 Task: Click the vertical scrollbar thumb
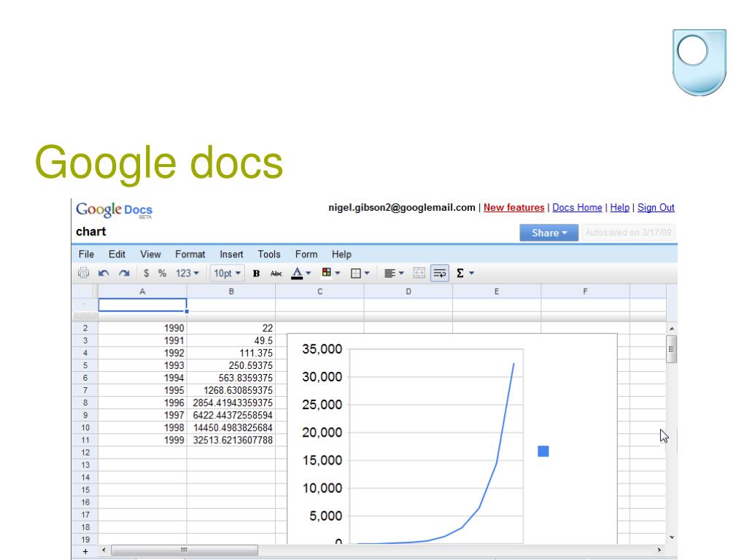671,349
